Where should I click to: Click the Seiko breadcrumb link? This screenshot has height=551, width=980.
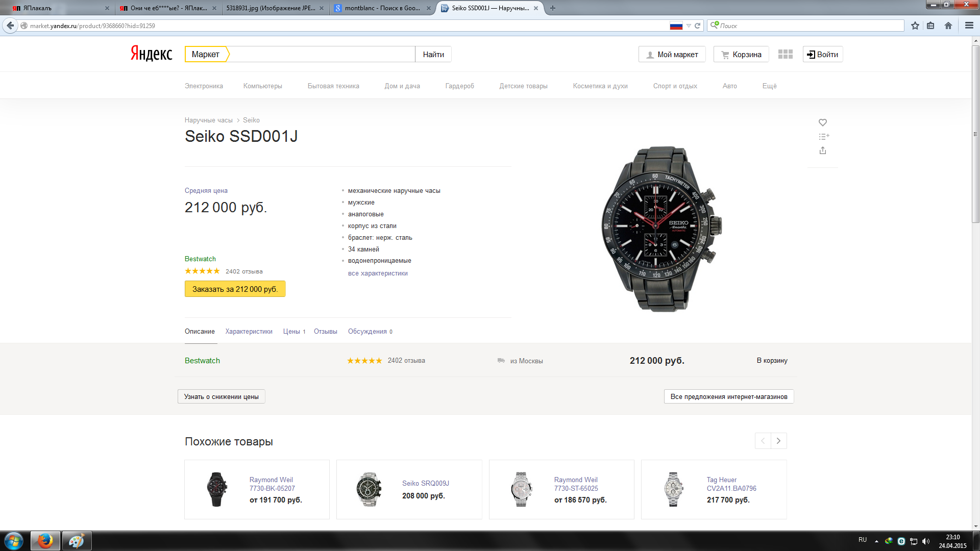pos(251,120)
